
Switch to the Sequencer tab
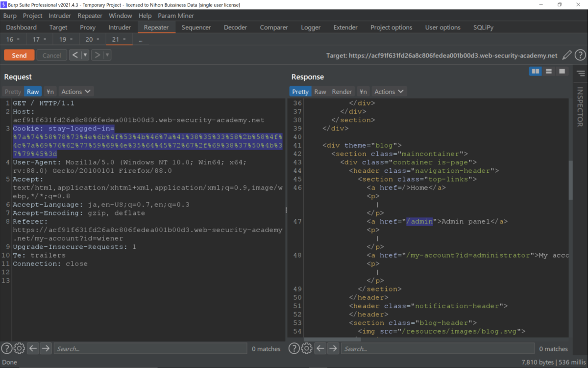point(196,27)
